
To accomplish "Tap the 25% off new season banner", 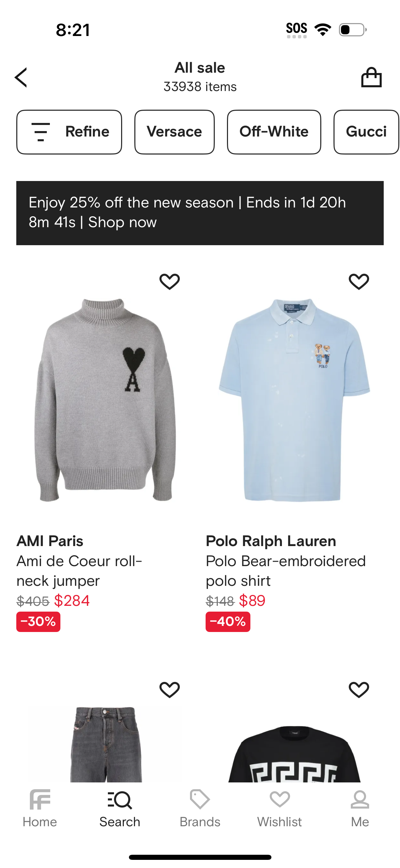I will coord(200,213).
